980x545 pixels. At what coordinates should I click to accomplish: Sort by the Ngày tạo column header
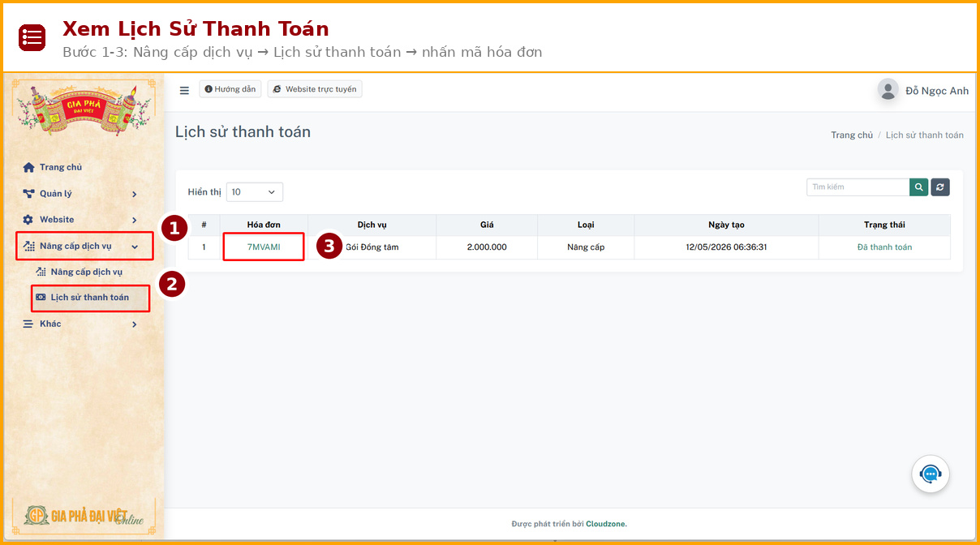(726, 225)
